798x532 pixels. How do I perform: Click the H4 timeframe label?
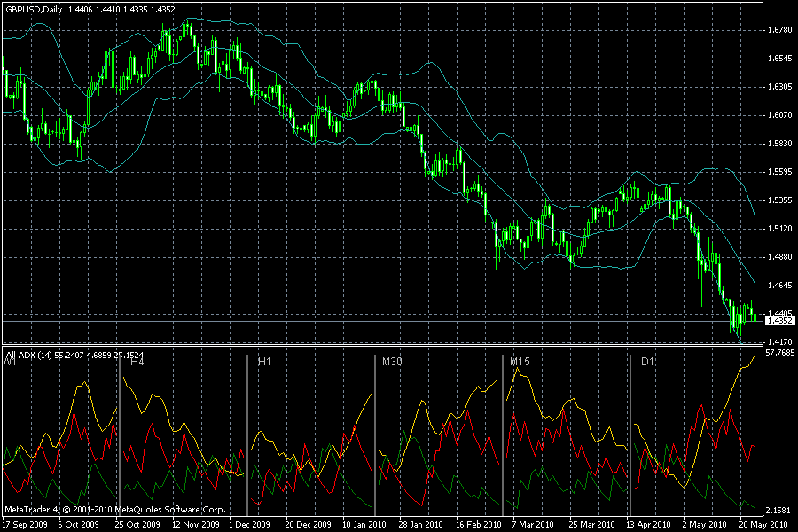point(137,362)
